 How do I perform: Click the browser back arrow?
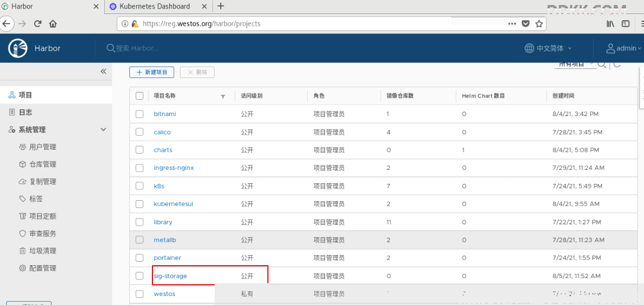6,24
